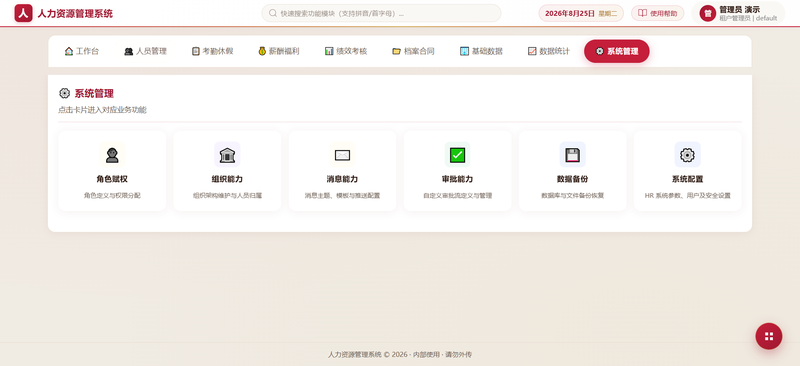The image size is (800, 366).
Task: Click the 系统配置 card title
Action: [x=687, y=179]
